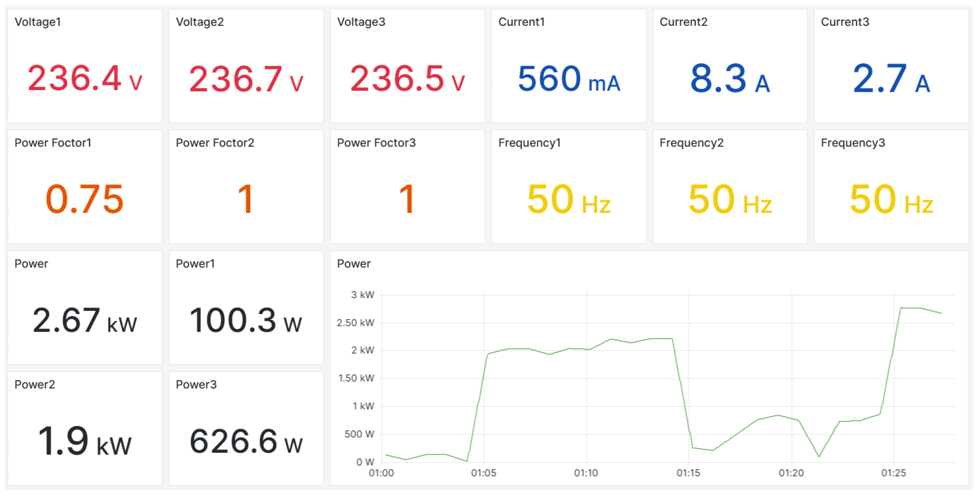Select the Power Foctor1 panel title

[53, 143]
